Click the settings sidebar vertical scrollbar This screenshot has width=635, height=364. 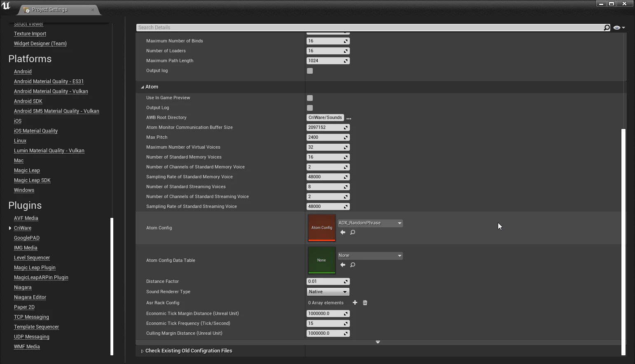(x=112, y=286)
